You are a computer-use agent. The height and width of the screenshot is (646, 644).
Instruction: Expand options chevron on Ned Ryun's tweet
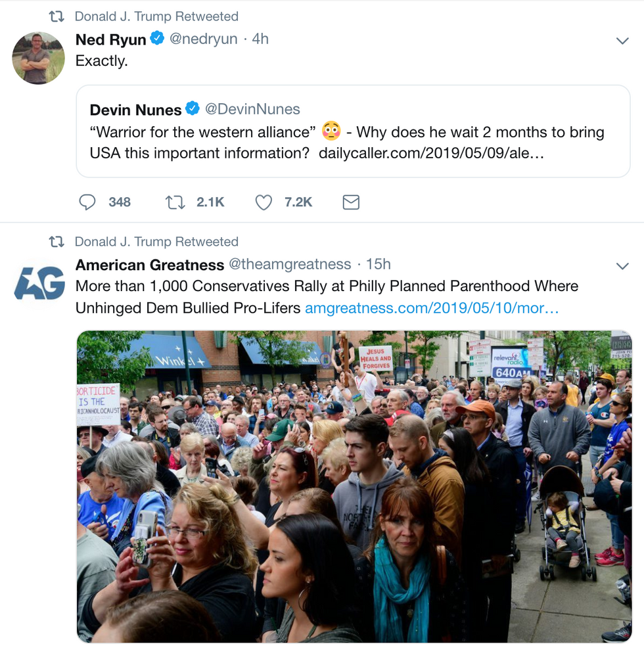pos(622,40)
